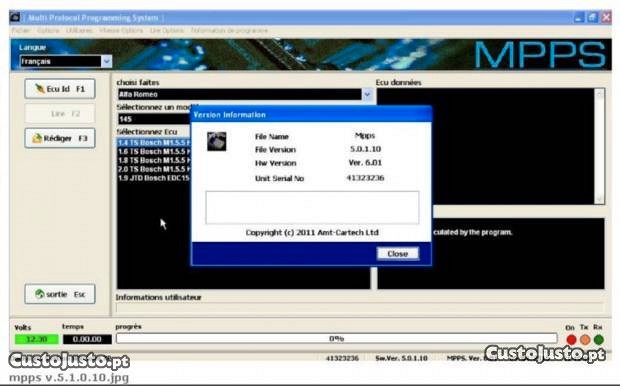Select 1.8 TS Bosch M1.5.5 in Ecu list
This screenshot has width=620, height=386.
pyautogui.click(x=154, y=161)
